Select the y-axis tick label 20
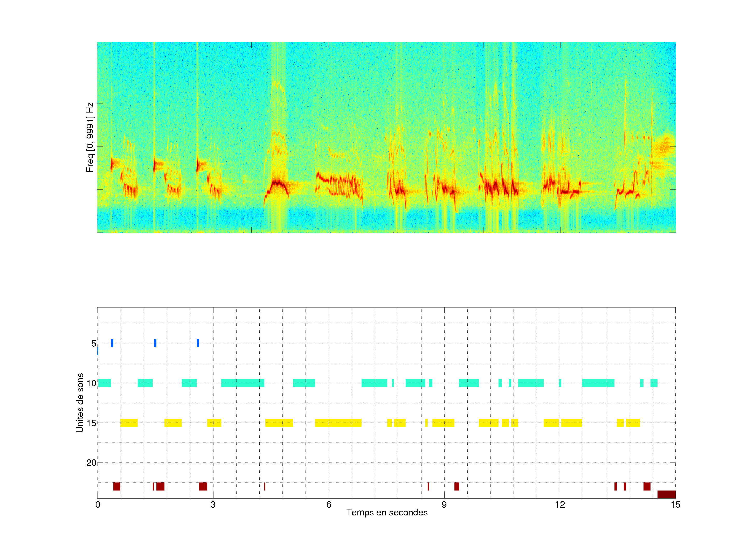The width and height of the screenshot is (747, 560). pos(91,463)
